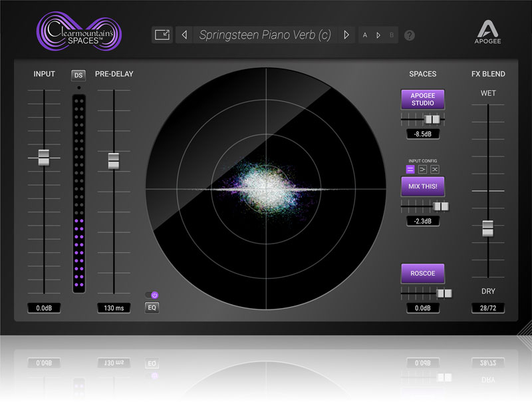
Task: Click the Input fader handle
Action: (44, 158)
